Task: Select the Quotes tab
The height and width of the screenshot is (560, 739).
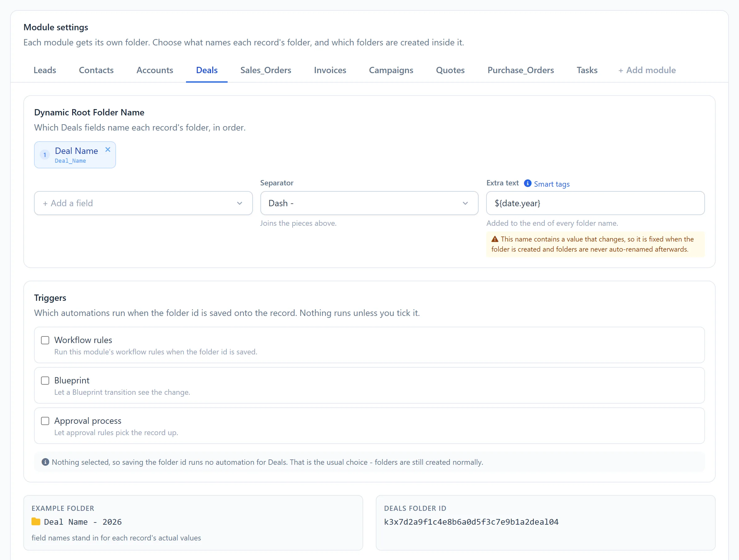Action: 450,70
